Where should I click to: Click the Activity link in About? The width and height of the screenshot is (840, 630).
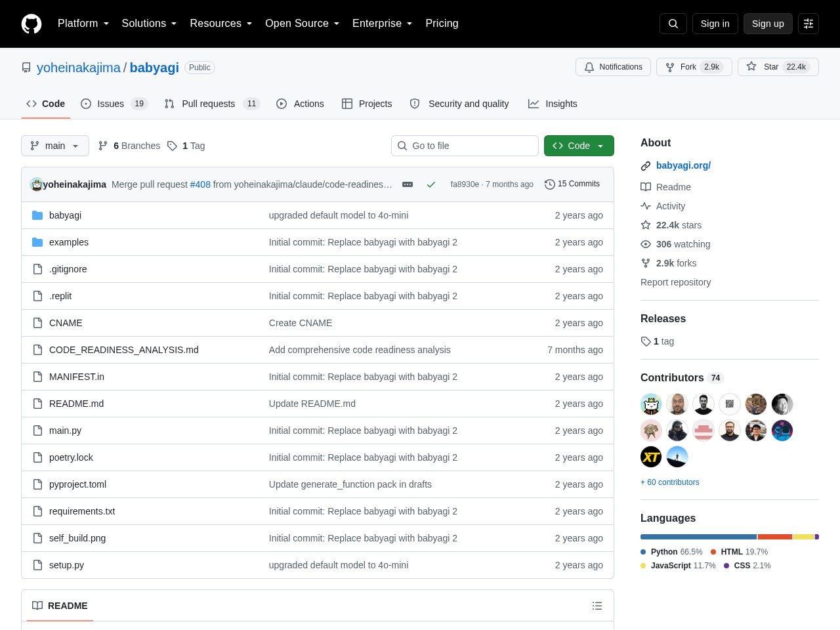click(x=663, y=206)
